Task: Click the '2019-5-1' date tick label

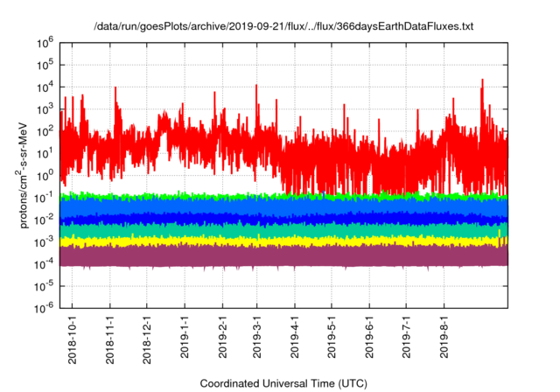Action: (x=332, y=337)
